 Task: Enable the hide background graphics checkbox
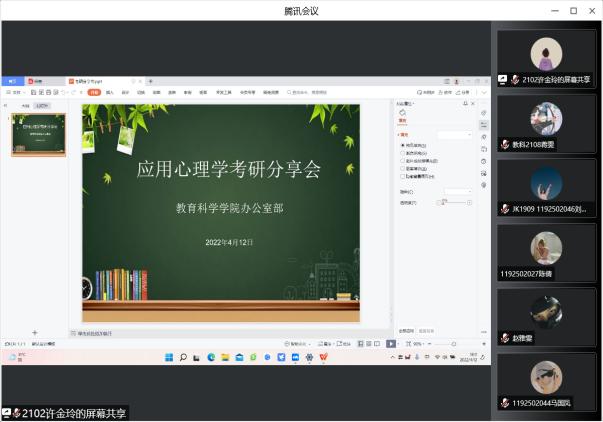pyautogui.click(x=402, y=175)
